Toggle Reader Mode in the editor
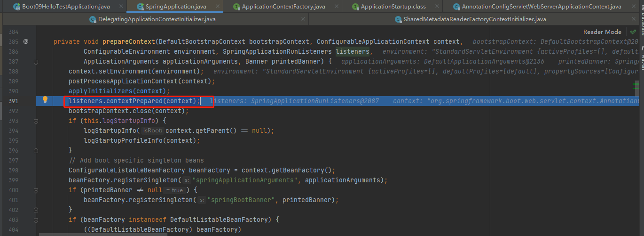Viewport: 644px width, 236px height. point(602,32)
